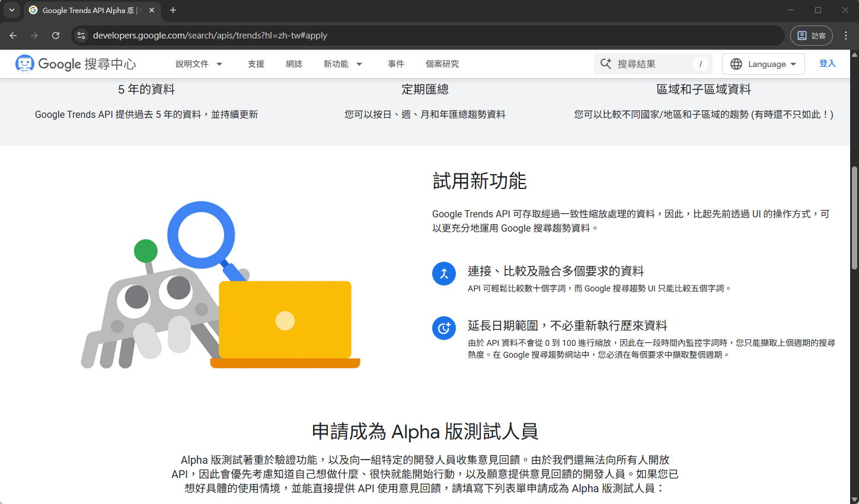Open the site information icon in address bar

pos(82,36)
